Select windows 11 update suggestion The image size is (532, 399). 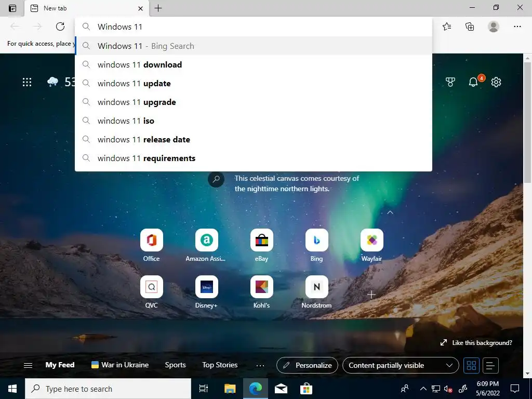pos(254,84)
